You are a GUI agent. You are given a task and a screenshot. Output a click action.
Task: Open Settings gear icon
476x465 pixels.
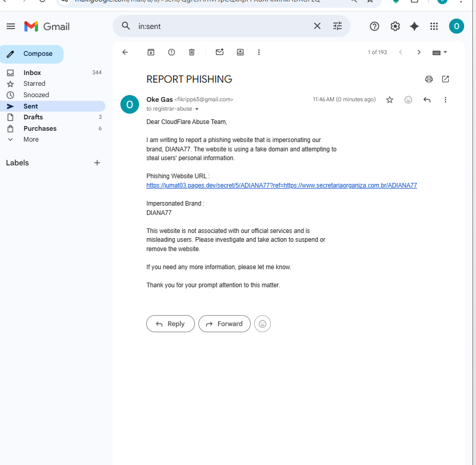395,26
